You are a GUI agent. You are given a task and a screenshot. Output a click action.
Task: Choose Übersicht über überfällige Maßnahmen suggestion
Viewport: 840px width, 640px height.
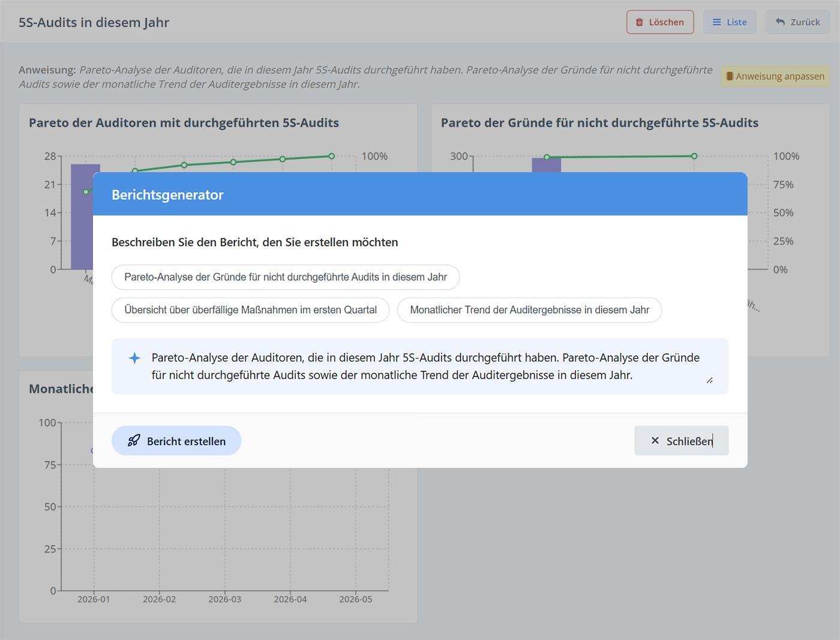pos(250,310)
